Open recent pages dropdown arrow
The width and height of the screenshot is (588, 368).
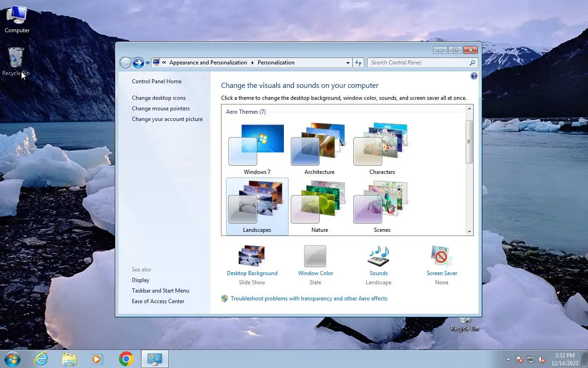[x=147, y=63]
